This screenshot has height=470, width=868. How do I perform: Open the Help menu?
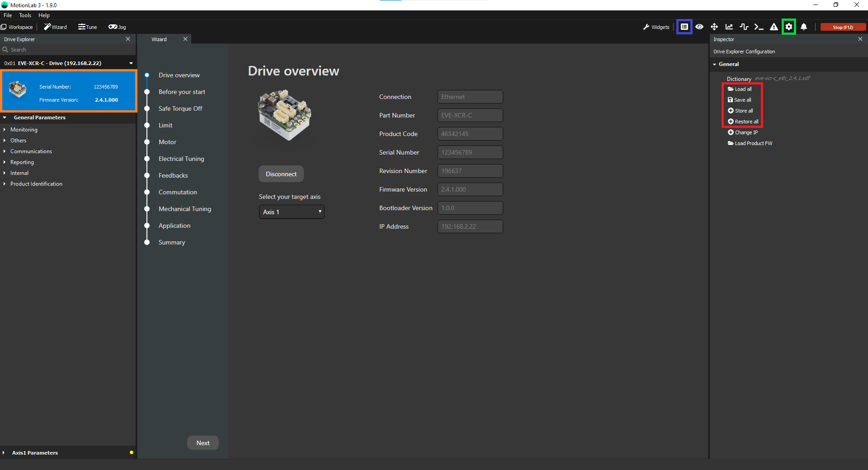[44, 15]
